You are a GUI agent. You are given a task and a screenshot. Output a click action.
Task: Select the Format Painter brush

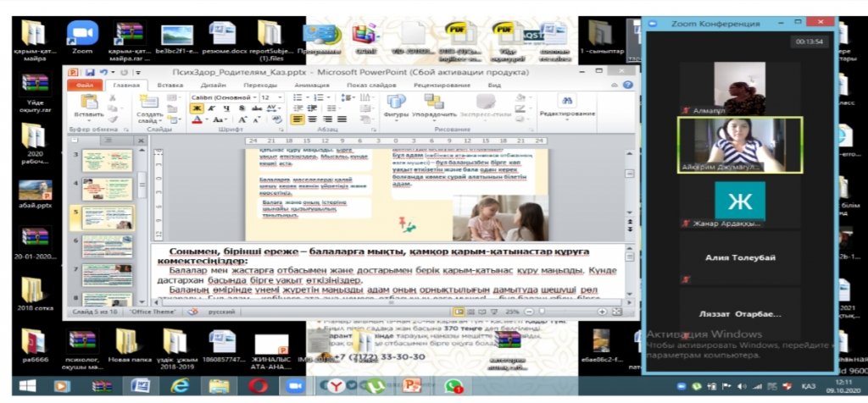pos(113,119)
